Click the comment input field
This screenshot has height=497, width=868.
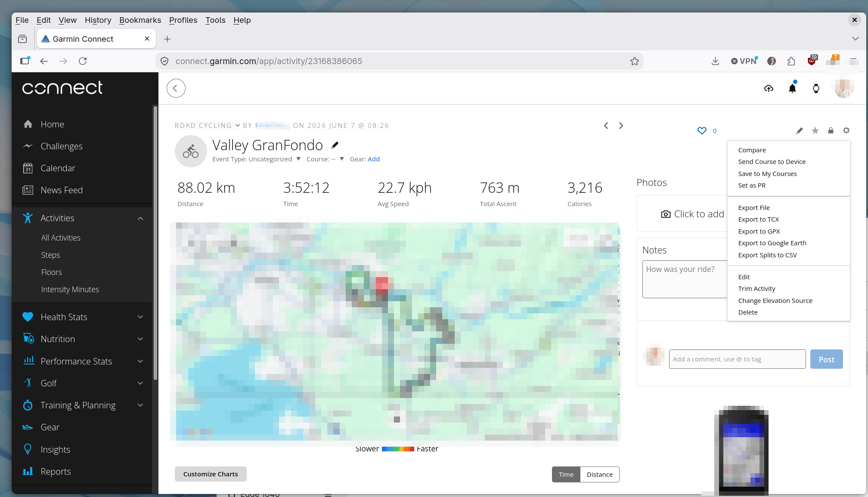coord(737,359)
